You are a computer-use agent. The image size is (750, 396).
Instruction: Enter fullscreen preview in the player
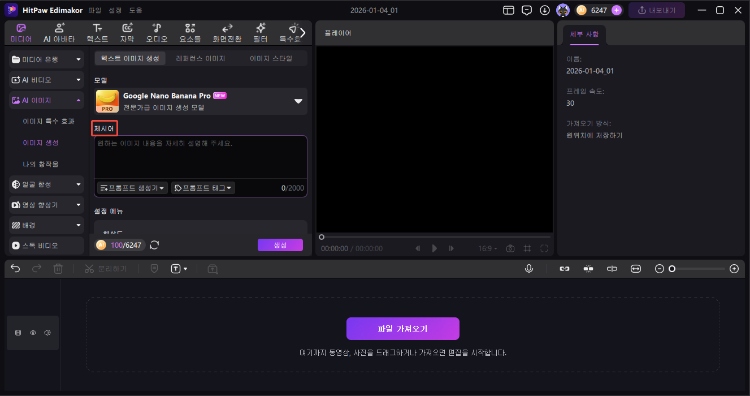[x=544, y=248]
